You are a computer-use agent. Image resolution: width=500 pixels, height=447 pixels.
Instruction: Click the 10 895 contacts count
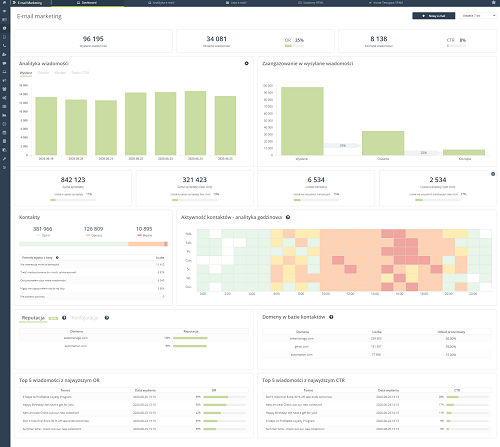tap(144, 229)
